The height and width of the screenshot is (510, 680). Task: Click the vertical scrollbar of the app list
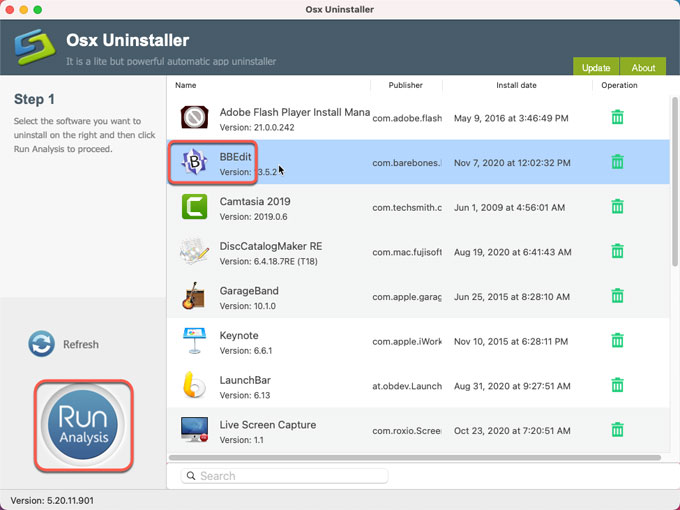674,181
